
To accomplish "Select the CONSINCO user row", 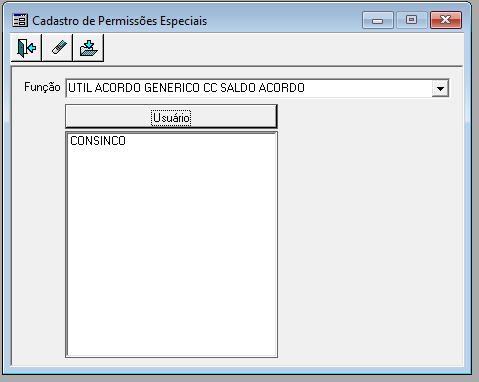I will 171,141.
